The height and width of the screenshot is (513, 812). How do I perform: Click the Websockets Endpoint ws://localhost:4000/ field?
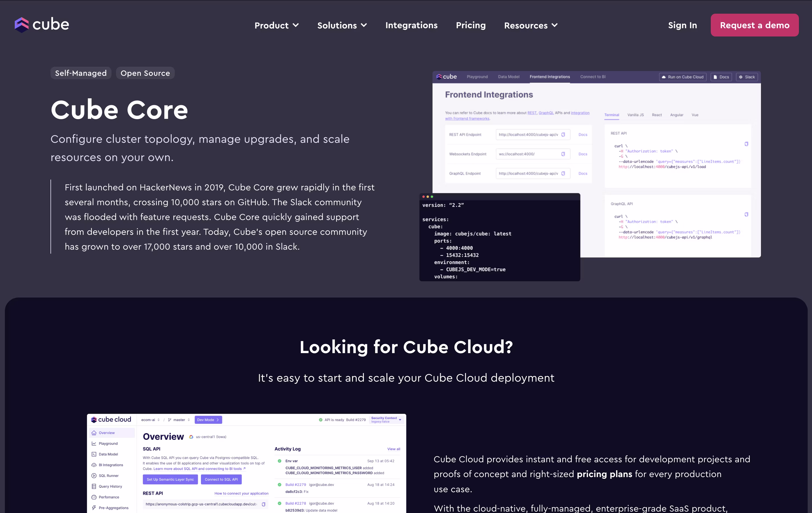coord(533,154)
